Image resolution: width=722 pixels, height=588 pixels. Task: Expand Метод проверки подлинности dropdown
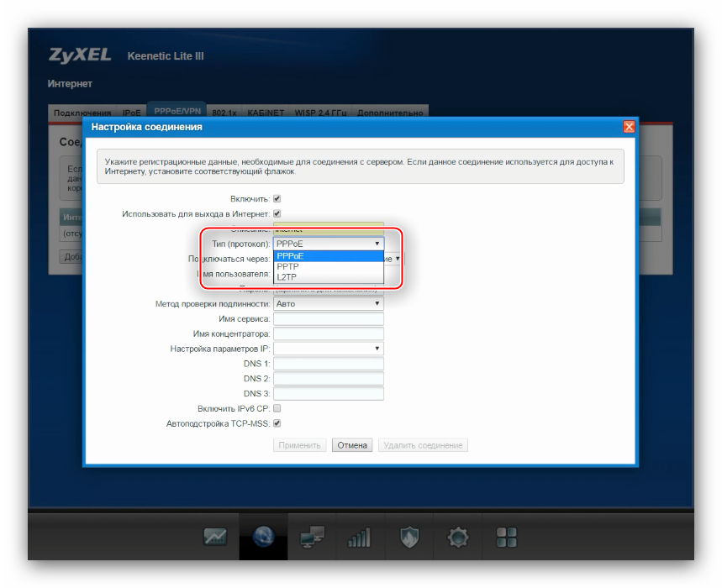click(x=329, y=303)
